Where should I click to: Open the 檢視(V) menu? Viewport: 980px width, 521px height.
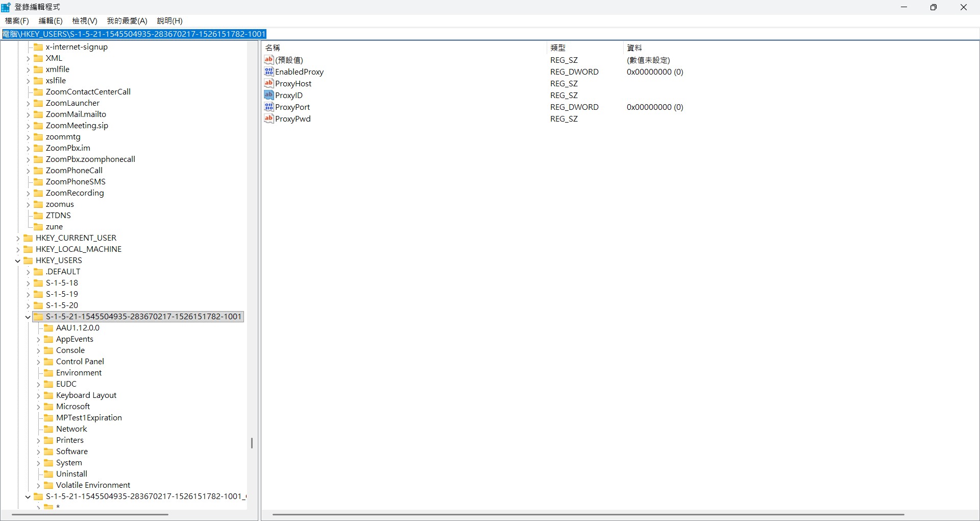(x=85, y=20)
